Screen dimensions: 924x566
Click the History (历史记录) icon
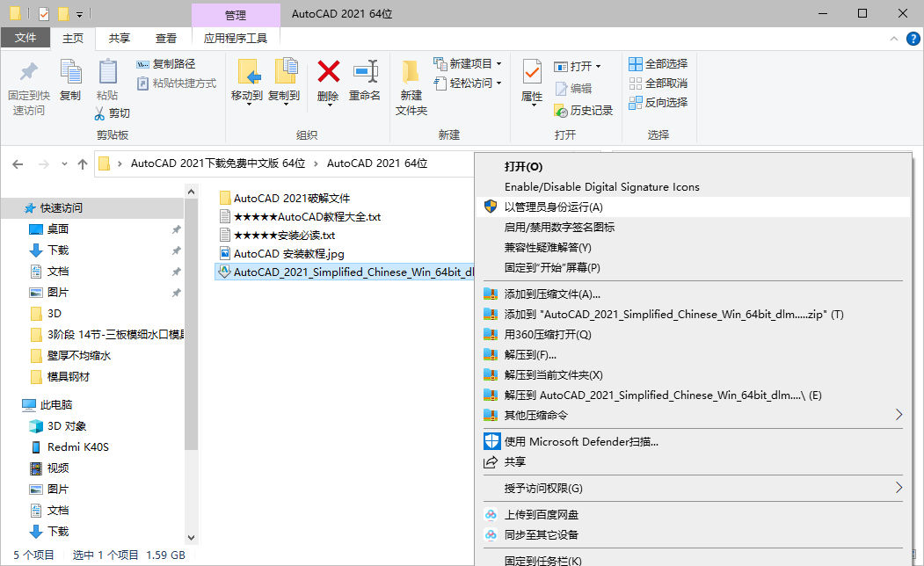(x=578, y=111)
